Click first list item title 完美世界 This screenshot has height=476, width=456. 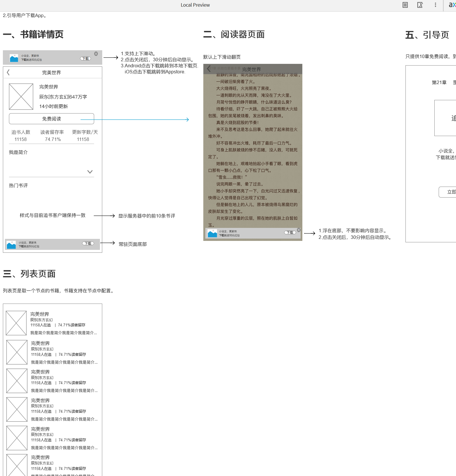point(40,314)
